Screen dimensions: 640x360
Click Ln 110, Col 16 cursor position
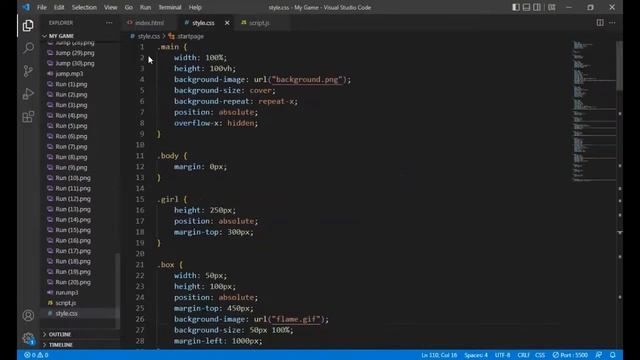439,355
